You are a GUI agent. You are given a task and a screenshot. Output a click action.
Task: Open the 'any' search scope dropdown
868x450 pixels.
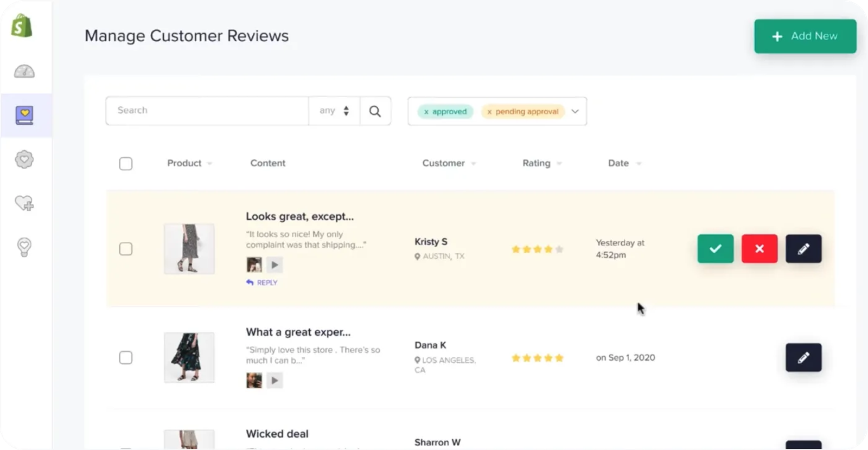334,111
